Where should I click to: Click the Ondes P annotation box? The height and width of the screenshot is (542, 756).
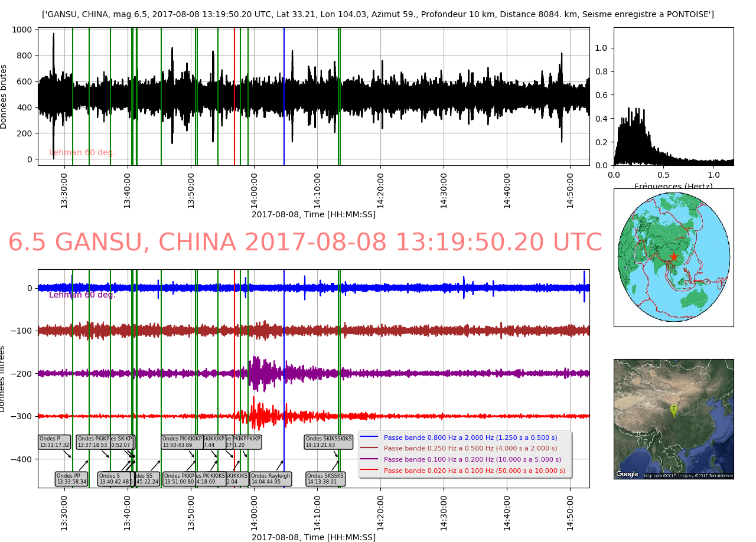54,442
